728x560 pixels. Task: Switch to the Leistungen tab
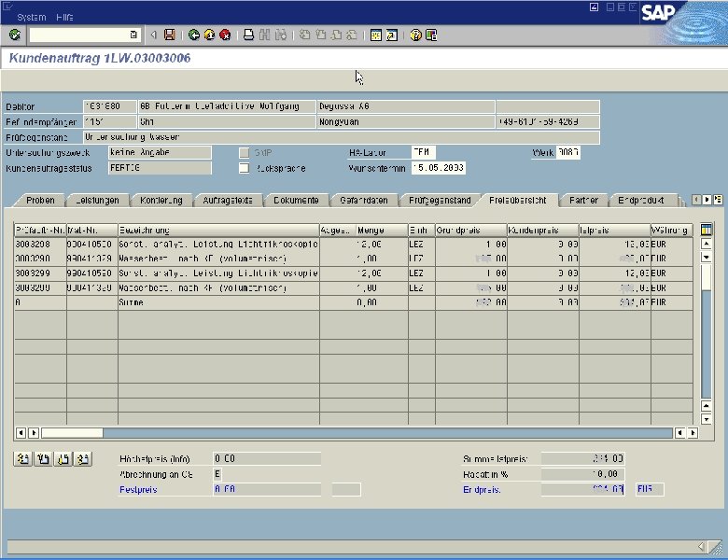pos(97,200)
